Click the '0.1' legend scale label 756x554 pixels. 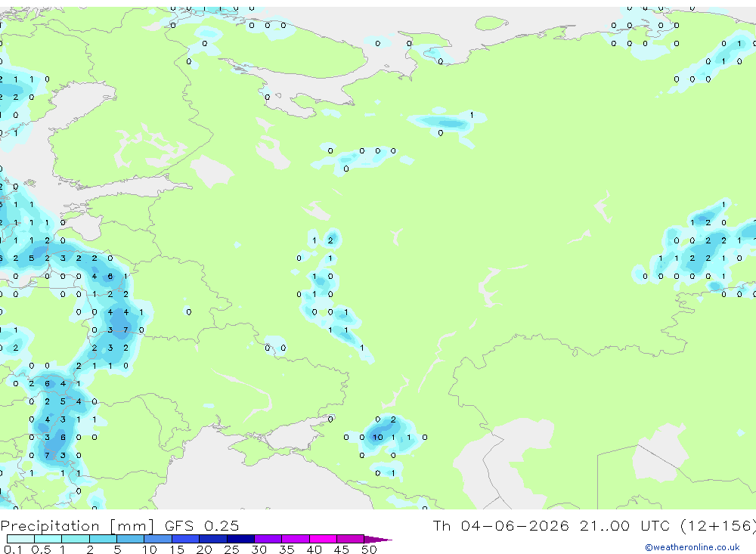click(x=13, y=549)
